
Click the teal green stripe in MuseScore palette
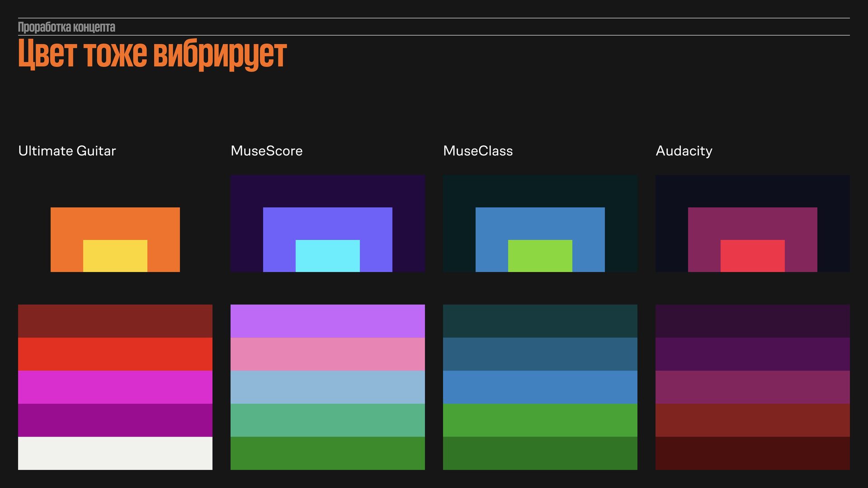327,420
